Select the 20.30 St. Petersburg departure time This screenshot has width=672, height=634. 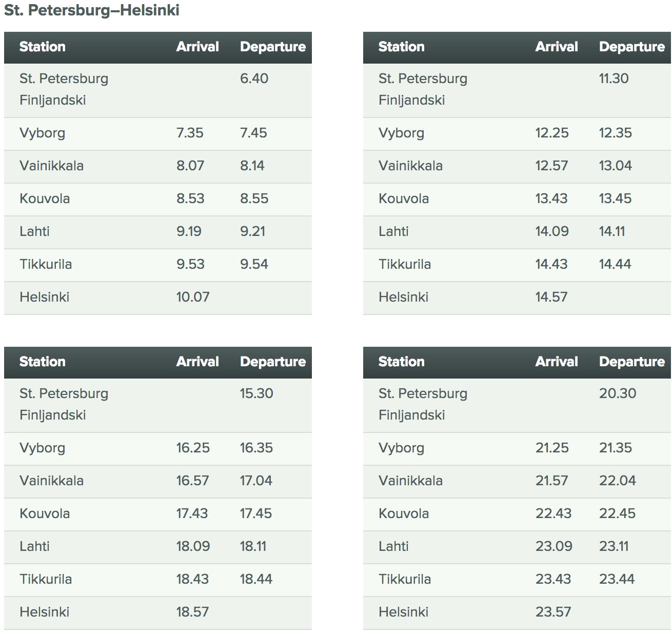point(618,393)
